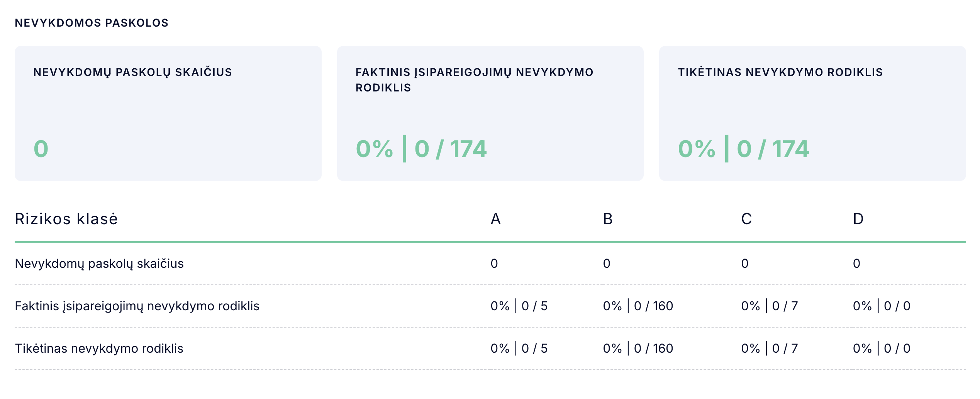980x399 pixels.
Task: Click class A value in Tikėtinas row
Action: tap(519, 349)
